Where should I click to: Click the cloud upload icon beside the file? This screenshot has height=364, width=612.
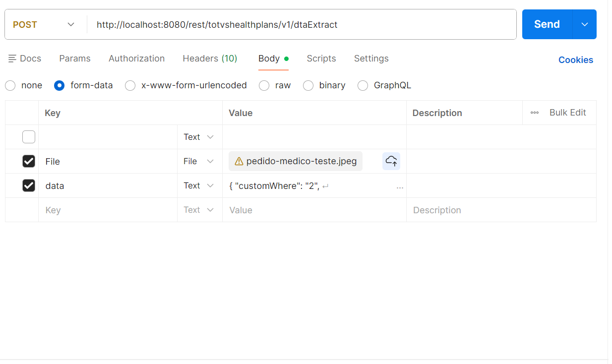[391, 161]
